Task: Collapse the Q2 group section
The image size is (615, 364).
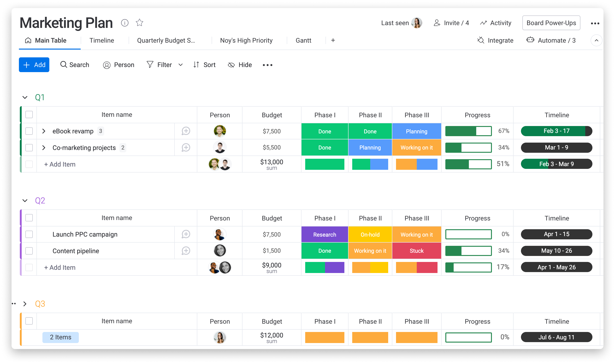Action: click(25, 200)
